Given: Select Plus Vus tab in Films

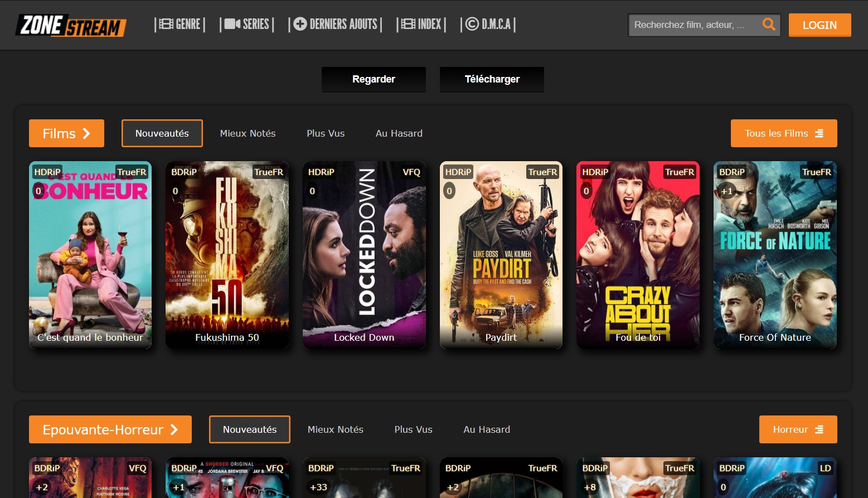Looking at the screenshot, I should [x=326, y=133].
